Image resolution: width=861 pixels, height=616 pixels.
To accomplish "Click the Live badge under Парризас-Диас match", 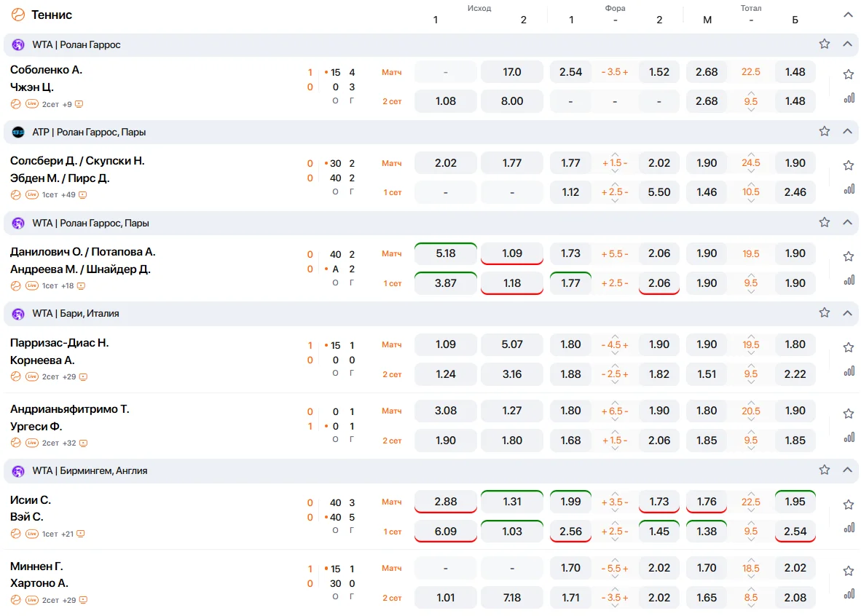I will coord(32,377).
